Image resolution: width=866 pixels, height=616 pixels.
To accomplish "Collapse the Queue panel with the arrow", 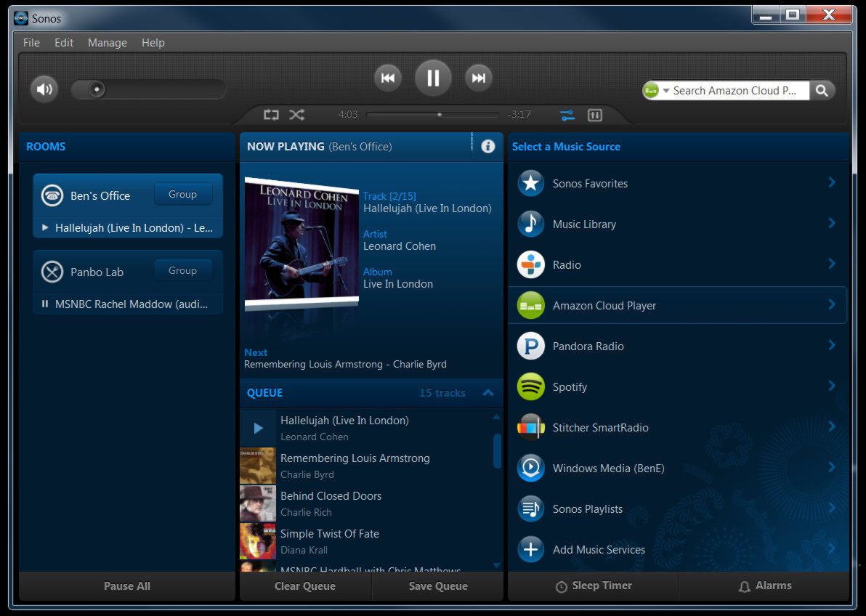I will [x=488, y=393].
